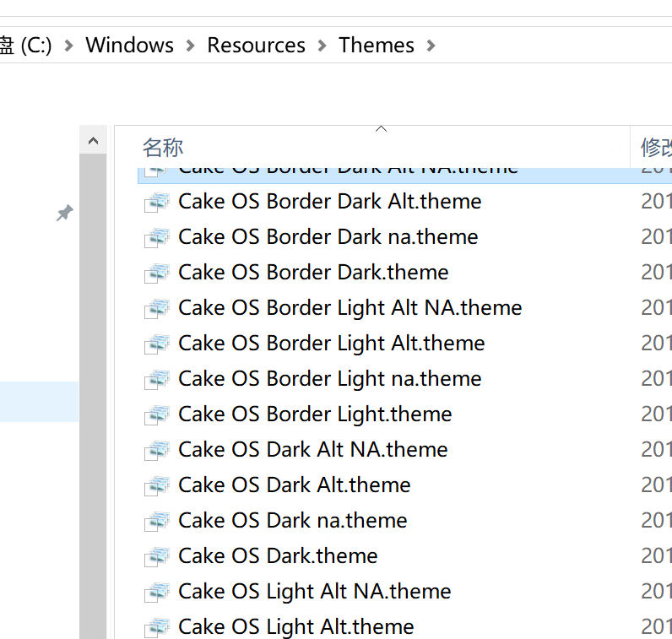Screen dimensions: 672x639
Task: Expand the chevron between Windows and Resources
Action: (x=191, y=46)
